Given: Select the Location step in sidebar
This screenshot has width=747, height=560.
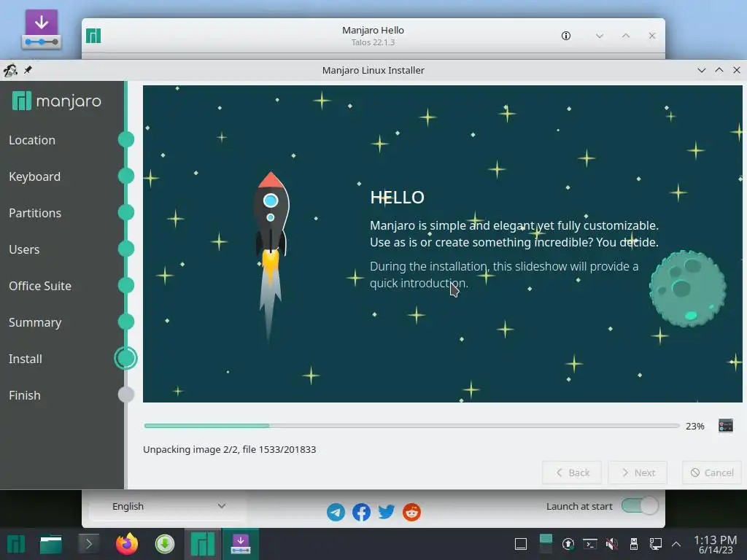Looking at the screenshot, I should [32, 140].
